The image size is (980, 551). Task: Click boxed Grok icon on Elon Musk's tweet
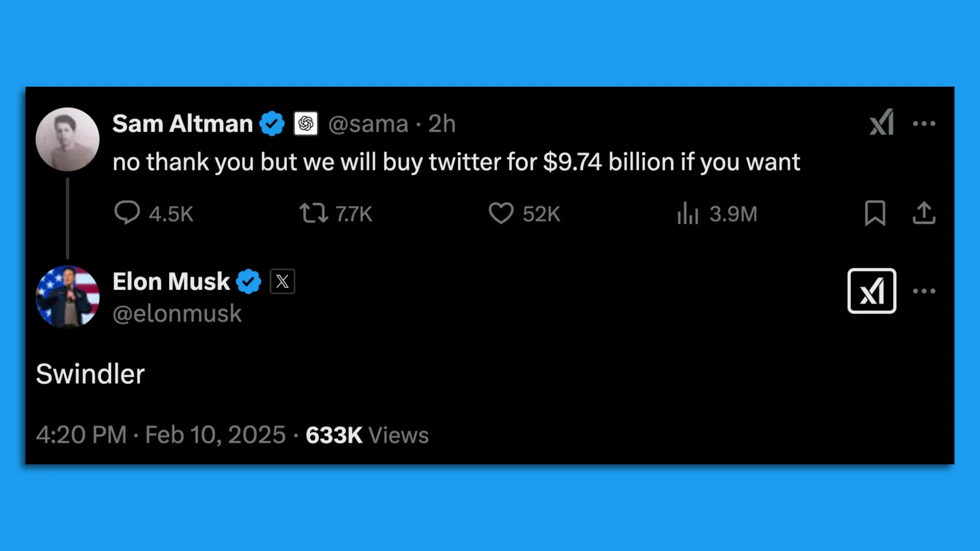[x=872, y=291]
